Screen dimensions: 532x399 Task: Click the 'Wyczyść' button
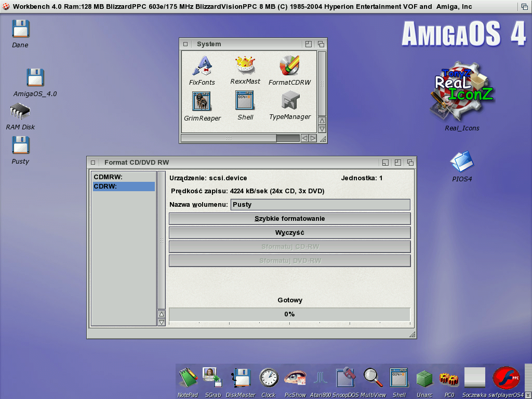click(290, 233)
